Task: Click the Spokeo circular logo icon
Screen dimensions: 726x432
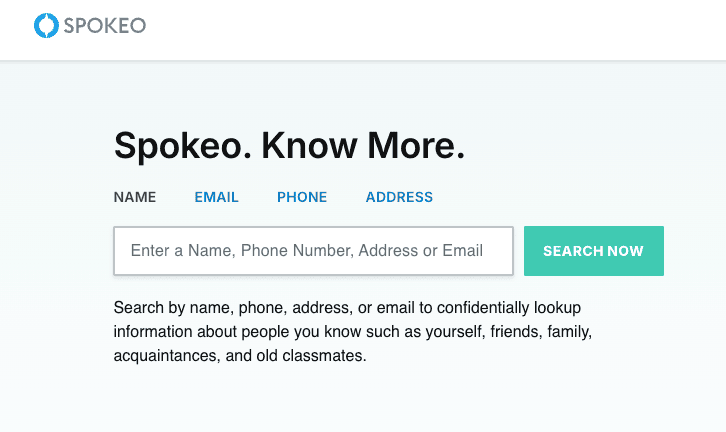Action: (46, 26)
